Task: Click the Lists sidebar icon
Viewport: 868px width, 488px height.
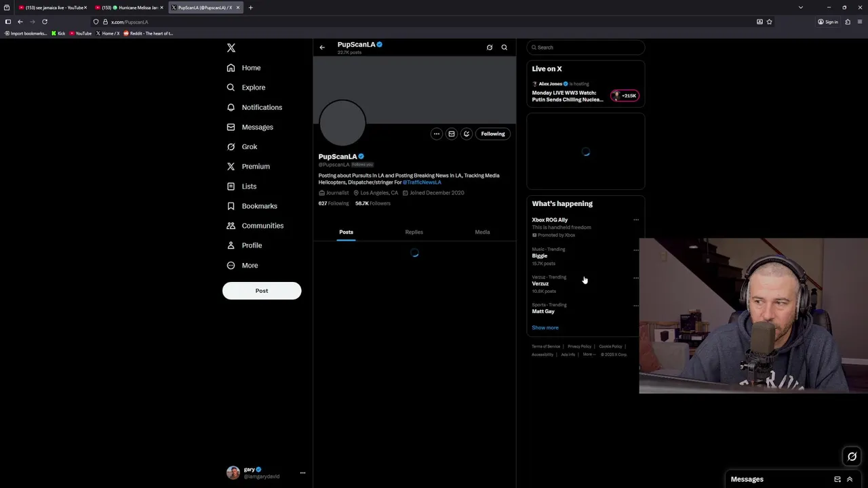Action: [x=231, y=186]
